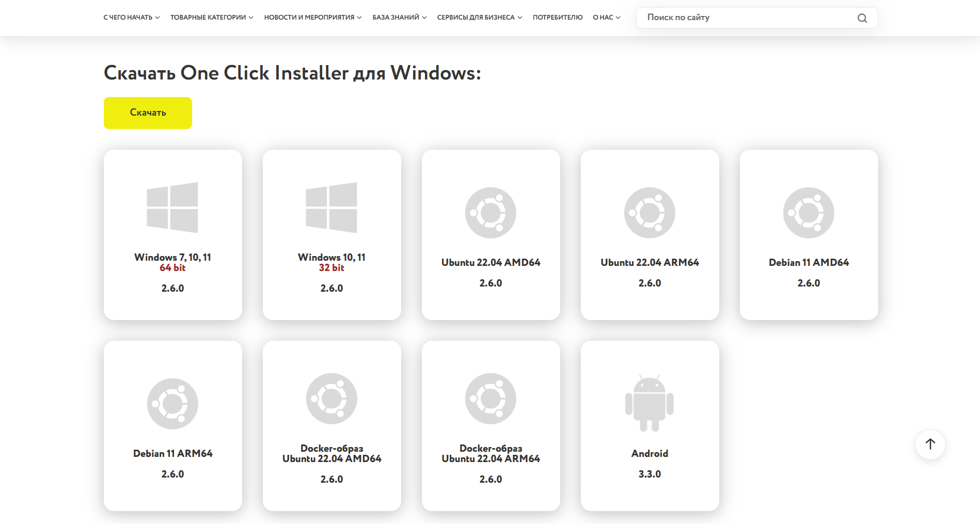Open the Debian 11 ARM64 title link
The image size is (980, 524).
point(172,453)
